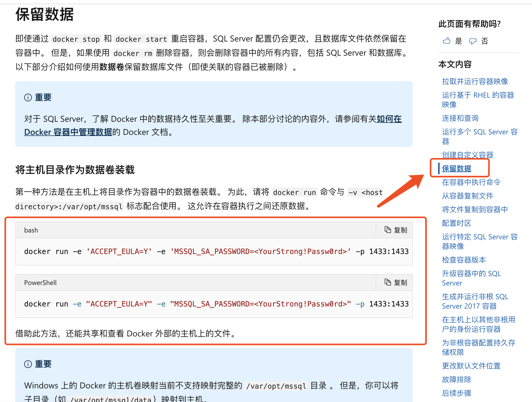This screenshot has height=402, width=532.
Task: Open 从容器复制文件 section link
Action: pyautogui.click(x=467, y=196)
